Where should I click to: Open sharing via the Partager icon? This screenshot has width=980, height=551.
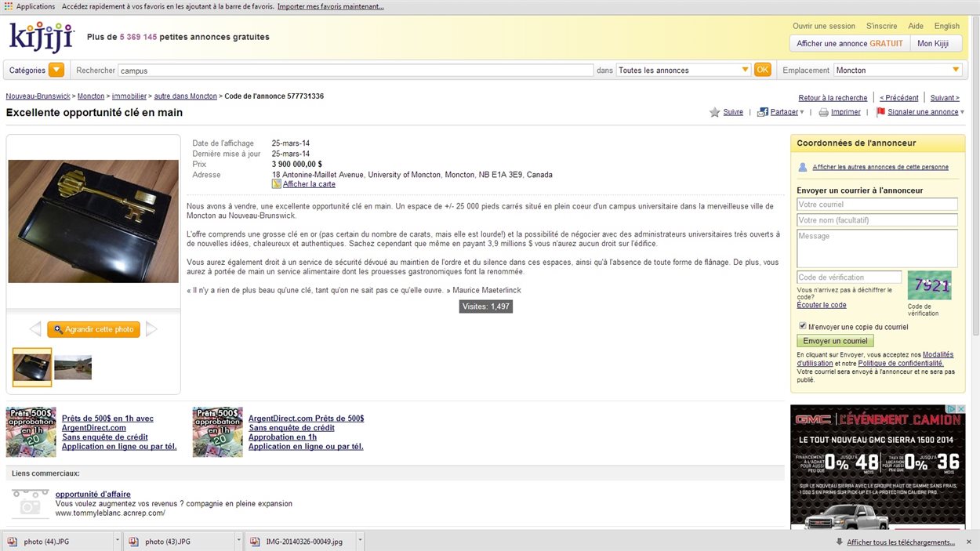coord(762,111)
